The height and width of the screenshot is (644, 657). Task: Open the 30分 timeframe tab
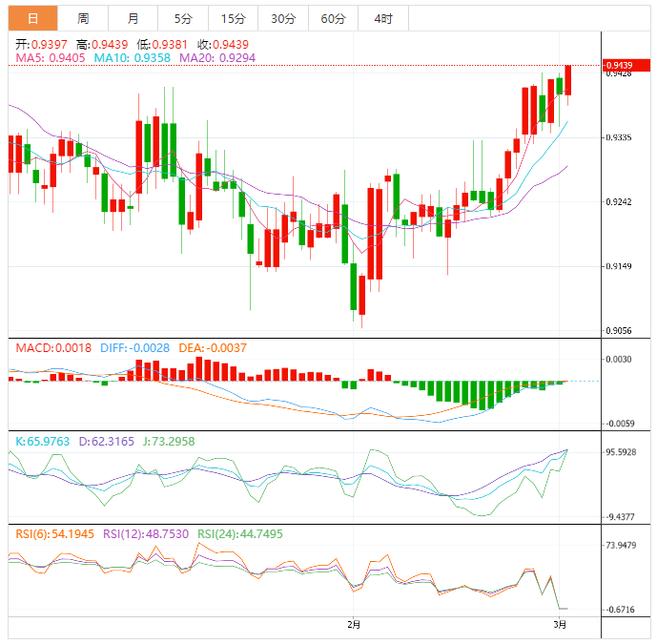(283, 18)
